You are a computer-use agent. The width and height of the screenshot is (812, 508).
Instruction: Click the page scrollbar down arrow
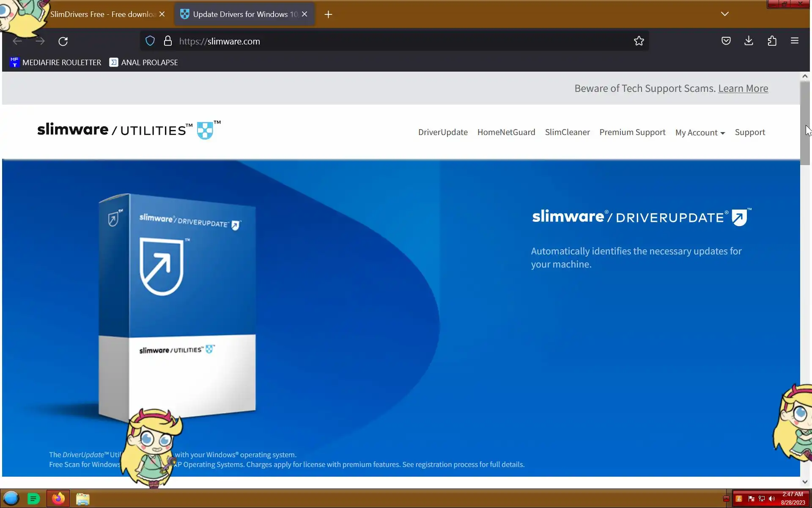click(x=804, y=482)
